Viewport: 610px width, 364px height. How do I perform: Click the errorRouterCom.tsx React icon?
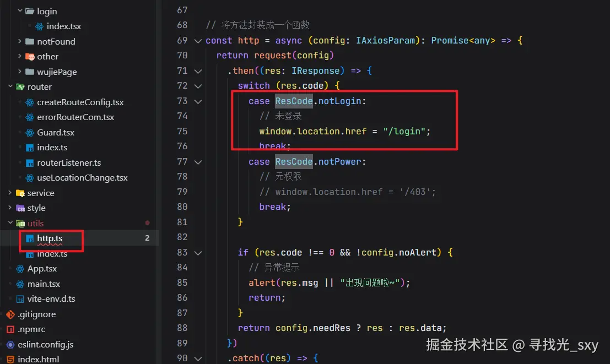pyautogui.click(x=30, y=117)
